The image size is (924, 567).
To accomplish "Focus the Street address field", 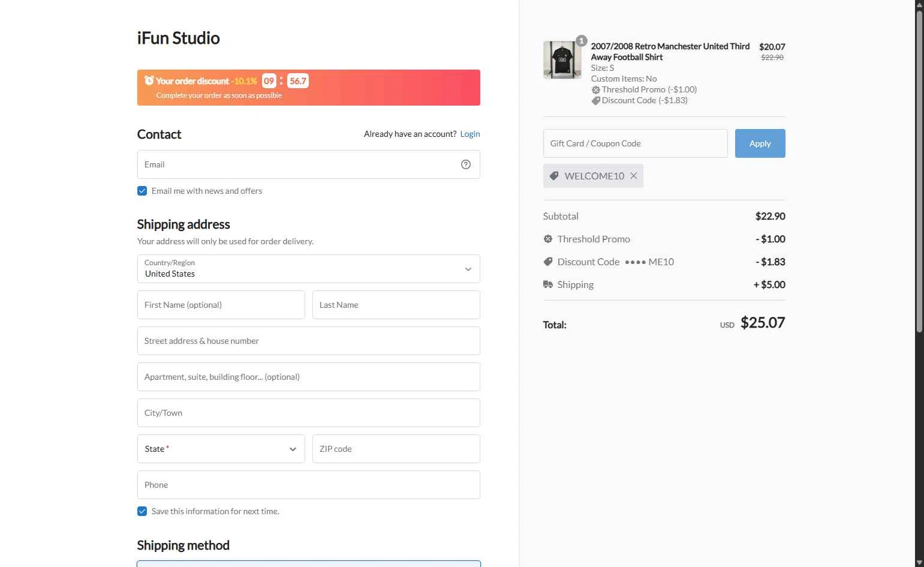I will [x=309, y=341].
